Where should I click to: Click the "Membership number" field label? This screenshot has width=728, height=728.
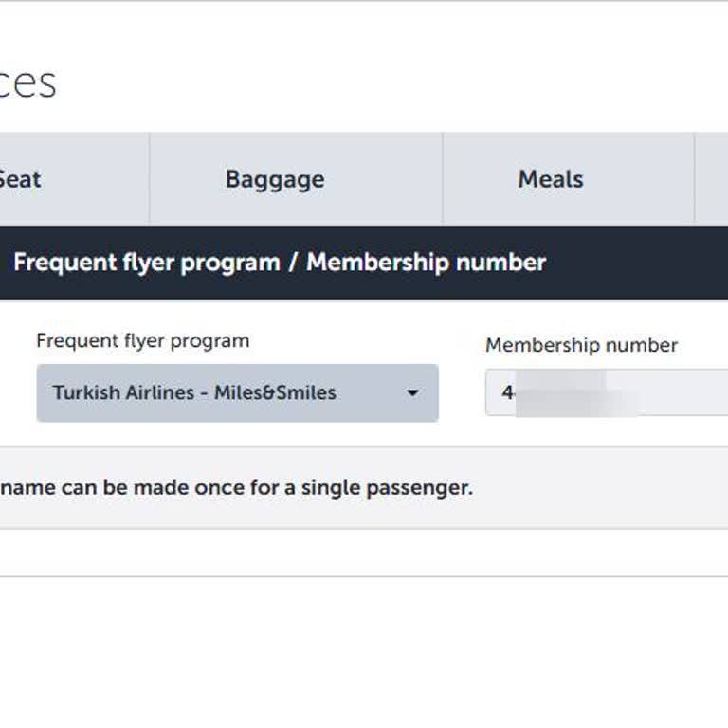tap(581, 346)
